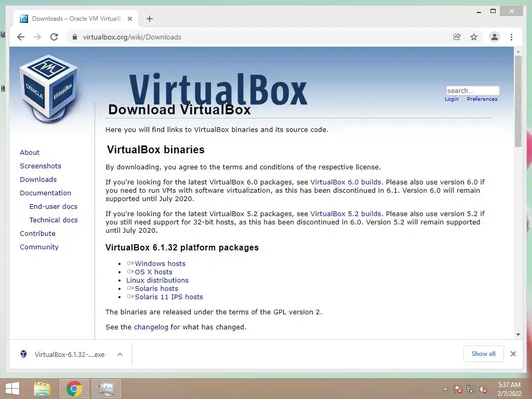
Task: Download the OS X hosts package
Action: click(153, 272)
